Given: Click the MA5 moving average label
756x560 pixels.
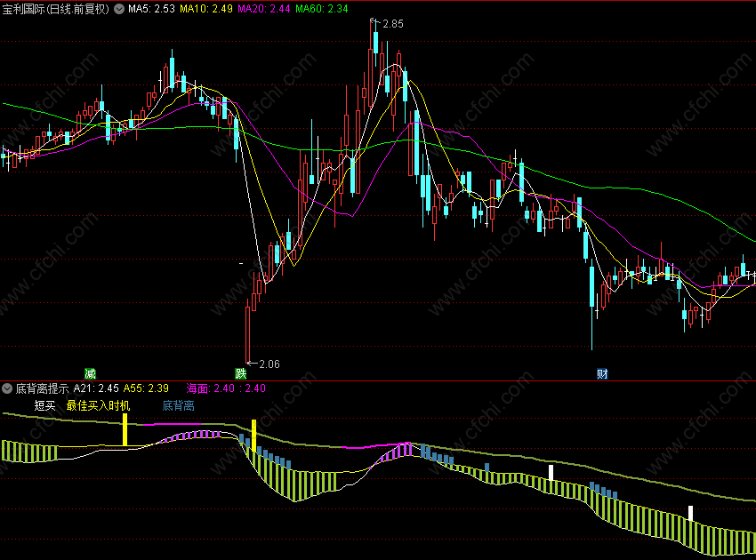Looking at the screenshot, I should [151, 9].
